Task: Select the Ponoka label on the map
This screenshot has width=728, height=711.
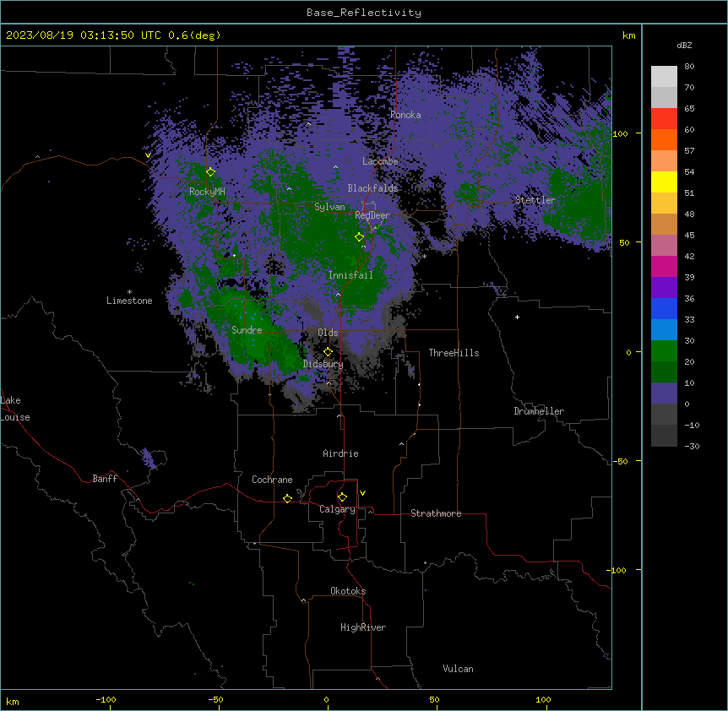Action: pyautogui.click(x=405, y=115)
